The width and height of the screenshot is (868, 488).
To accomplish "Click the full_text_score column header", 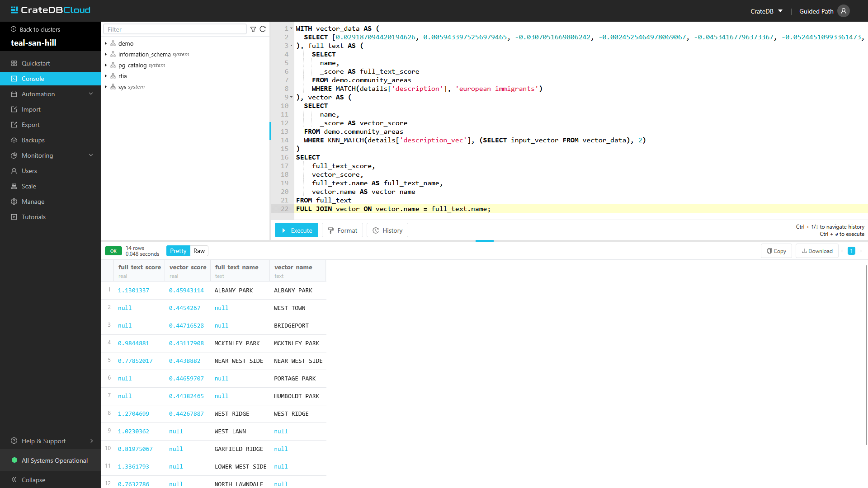I will pyautogui.click(x=139, y=271).
